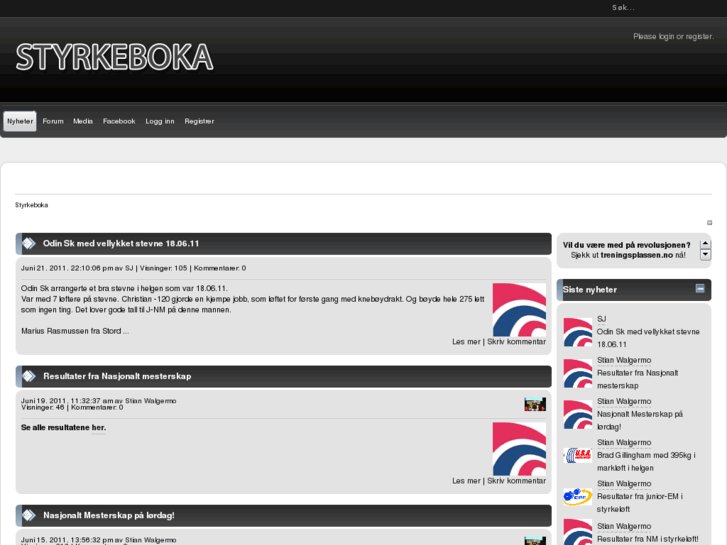Open Odin Sk med vellykket stevne headline
Viewport: 727px width, 545px height.
(121, 244)
